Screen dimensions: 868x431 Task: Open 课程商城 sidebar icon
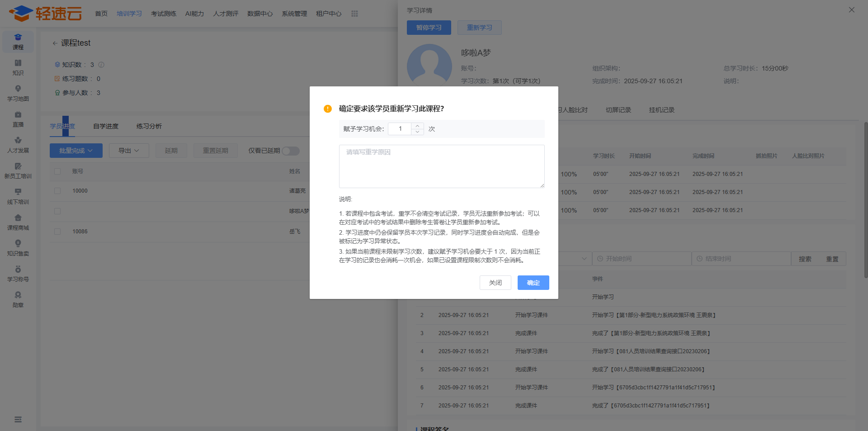pyautogui.click(x=18, y=222)
